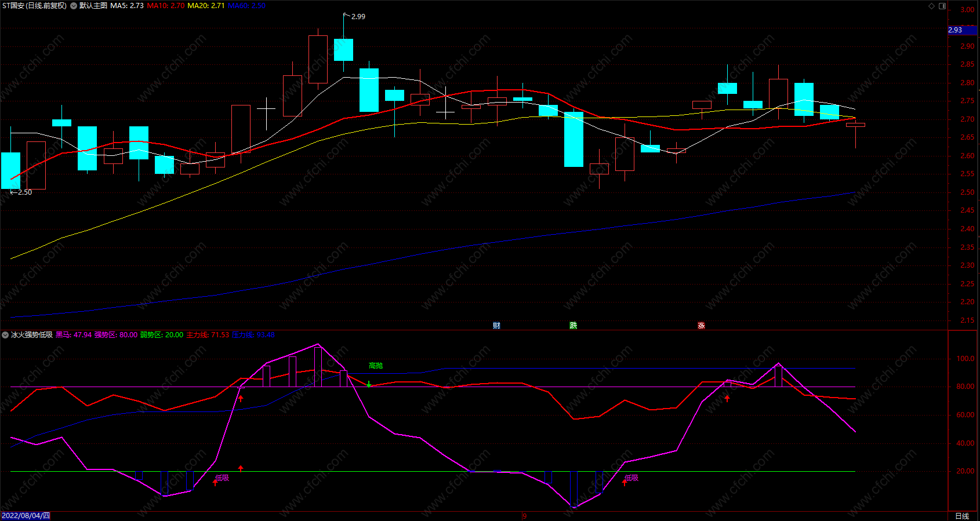Open the 默认主图 main chart dropdown arrow
This screenshot has width=980, height=521.
74,6
